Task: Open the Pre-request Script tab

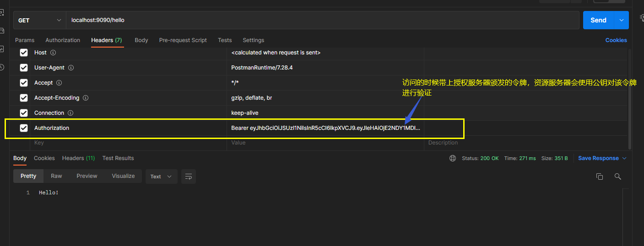Action: (x=183, y=40)
